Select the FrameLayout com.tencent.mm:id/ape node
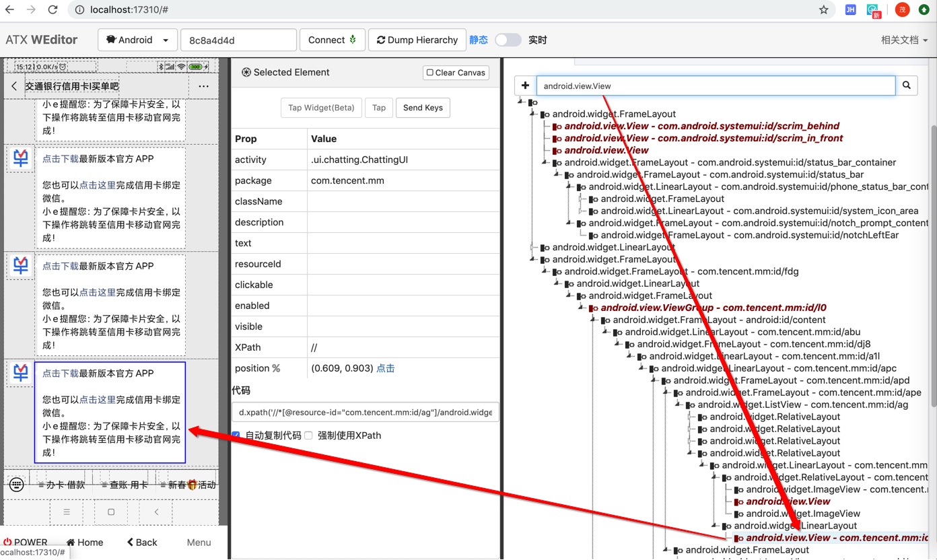This screenshot has width=937, height=560. 804,392
